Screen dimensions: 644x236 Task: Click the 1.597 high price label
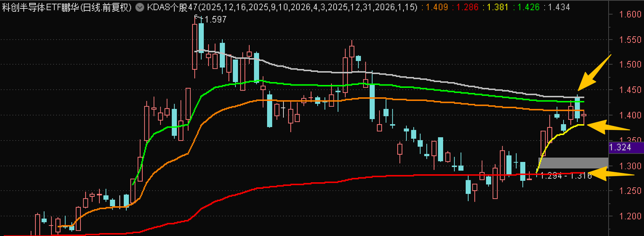tap(216, 19)
